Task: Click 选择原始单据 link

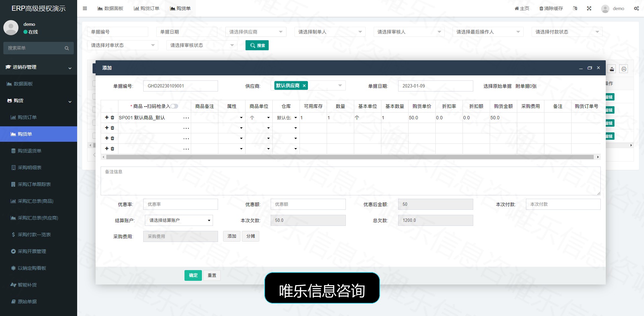Action: [497, 86]
